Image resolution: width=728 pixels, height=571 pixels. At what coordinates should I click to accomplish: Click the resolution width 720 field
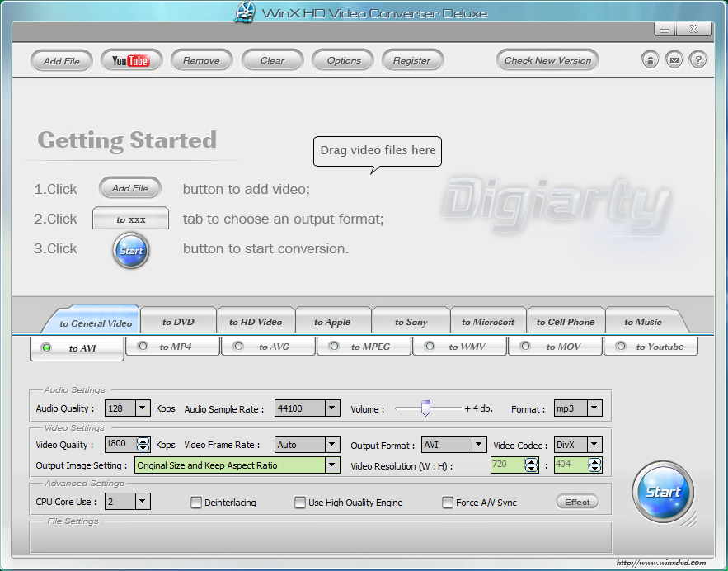point(508,465)
